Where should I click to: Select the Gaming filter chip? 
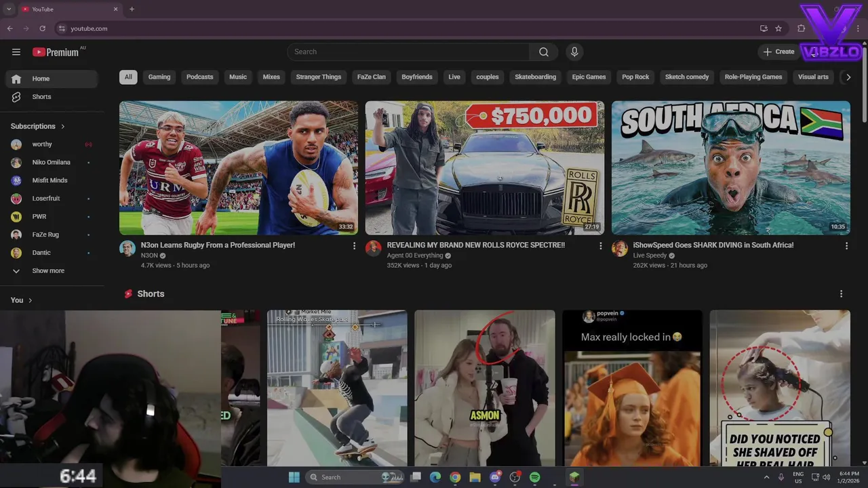[159, 77]
